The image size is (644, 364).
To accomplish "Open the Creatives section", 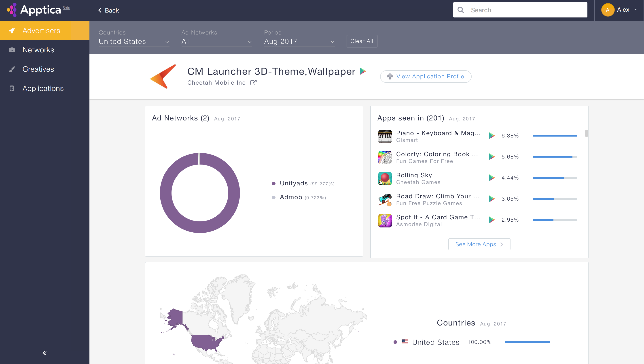I will click(x=45, y=69).
